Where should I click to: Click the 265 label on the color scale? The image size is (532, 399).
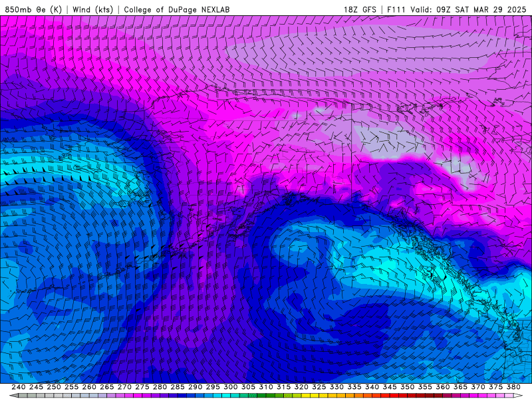(107, 387)
